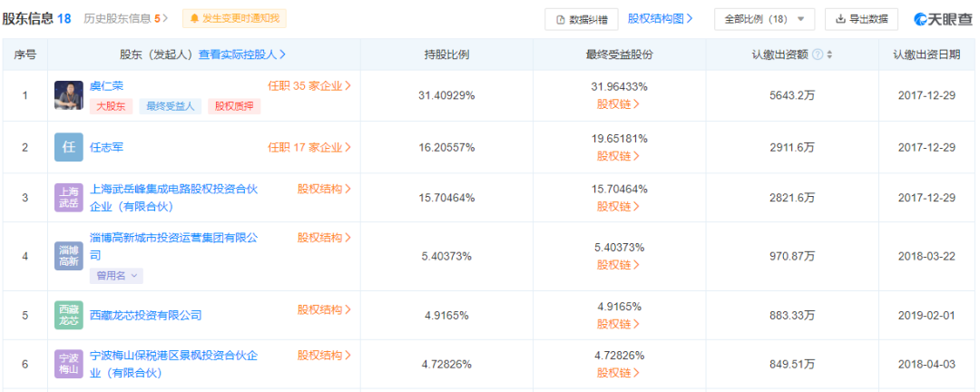Viewport: 980px width, 392px height.
Task: Click the 数据纠错 button
Action: (582, 19)
